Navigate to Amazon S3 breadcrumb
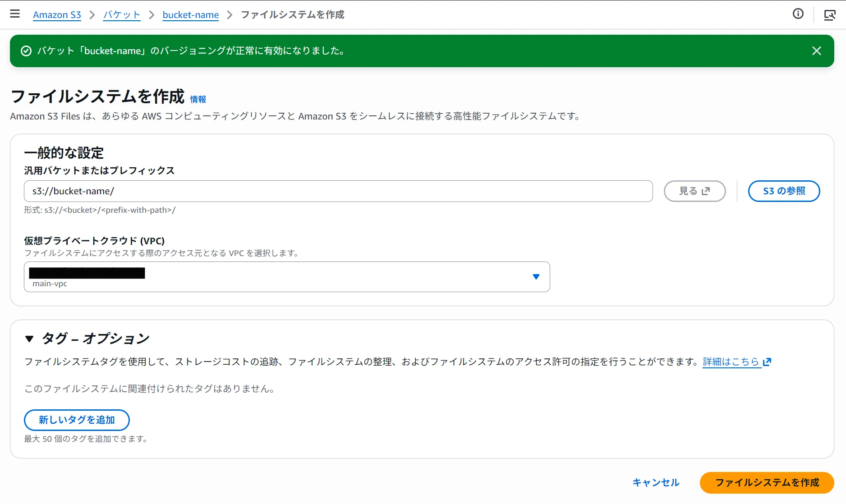This screenshot has height=504, width=846. click(56, 14)
